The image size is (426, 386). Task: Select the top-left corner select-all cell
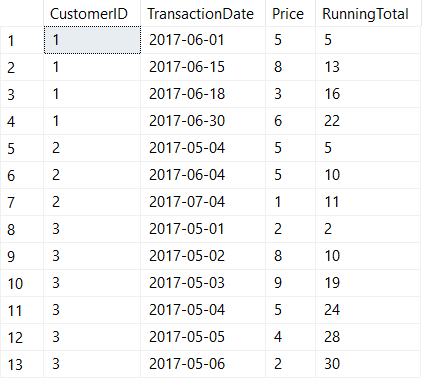pyautogui.click(x=22, y=13)
